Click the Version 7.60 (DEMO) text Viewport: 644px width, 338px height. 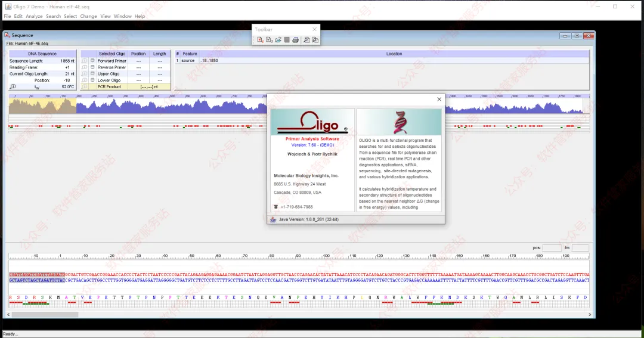point(312,145)
